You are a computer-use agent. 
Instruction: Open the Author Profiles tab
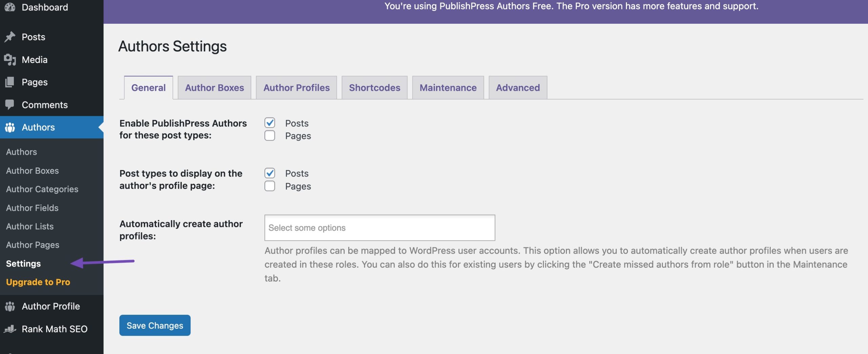click(296, 88)
